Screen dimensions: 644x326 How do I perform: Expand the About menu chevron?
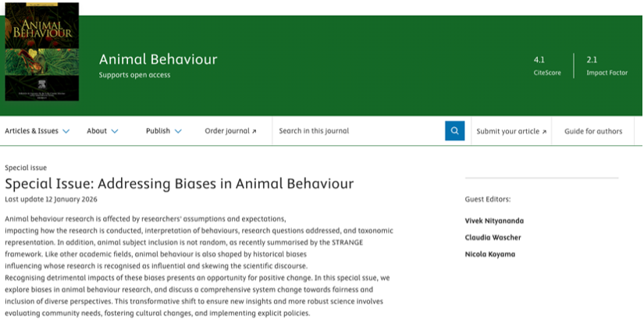(x=115, y=131)
